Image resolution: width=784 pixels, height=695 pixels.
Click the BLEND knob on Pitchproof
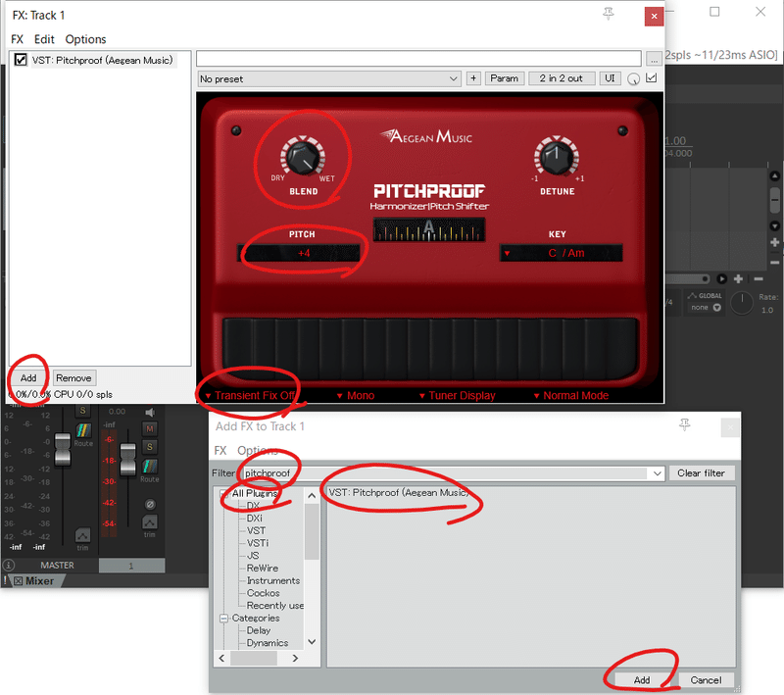point(303,158)
